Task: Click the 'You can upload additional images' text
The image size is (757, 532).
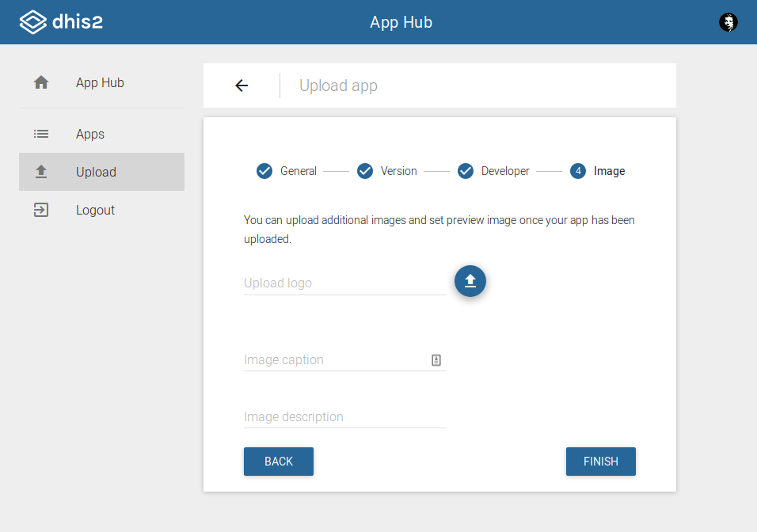Action: click(x=439, y=230)
